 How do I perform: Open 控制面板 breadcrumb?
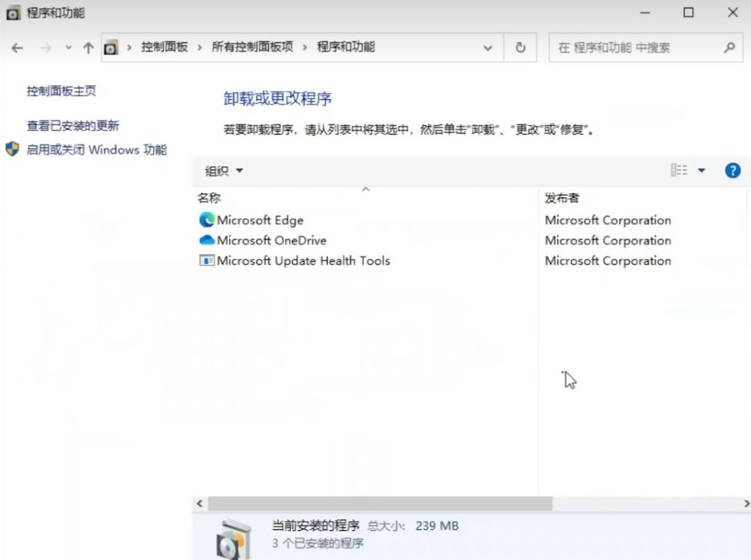click(164, 47)
